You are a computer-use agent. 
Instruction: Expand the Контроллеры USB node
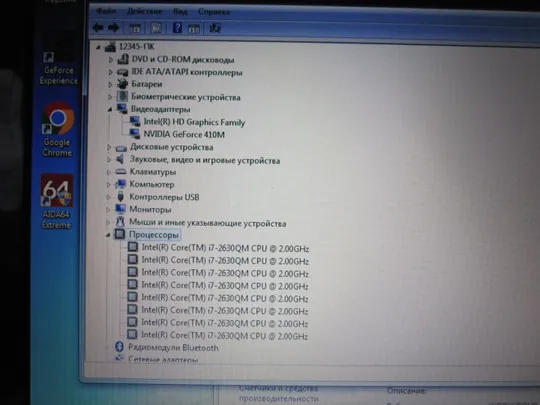pyautogui.click(x=108, y=197)
